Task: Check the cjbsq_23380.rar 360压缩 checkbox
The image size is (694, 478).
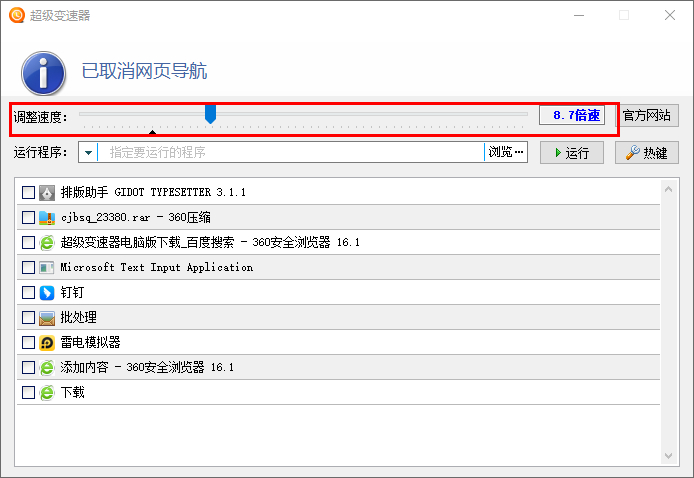Action: point(28,217)
